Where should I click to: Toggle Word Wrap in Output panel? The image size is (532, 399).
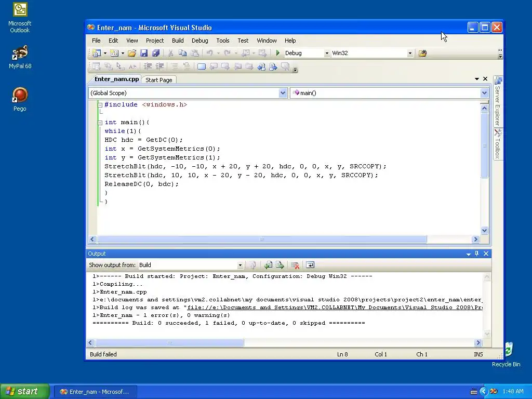click(310, 265)
